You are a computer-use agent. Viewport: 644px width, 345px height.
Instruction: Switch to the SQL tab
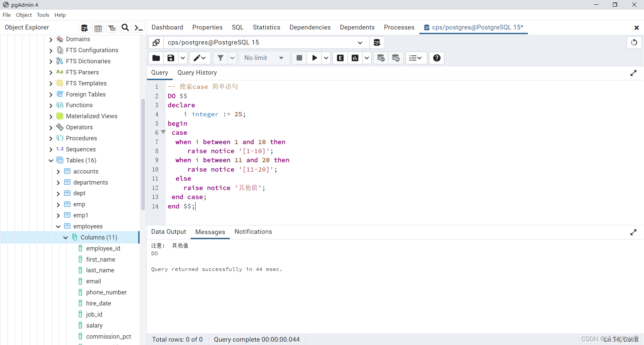pyautogui.click(x=237, y=27)
